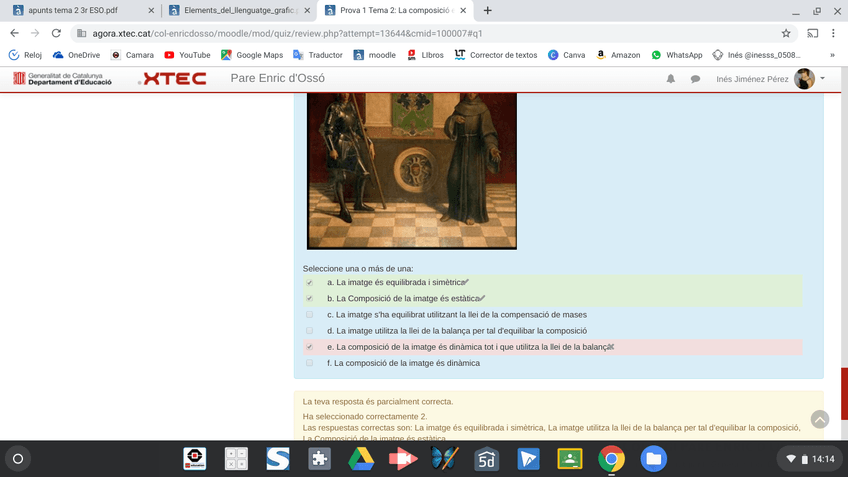Go forward in browser history
Image resolution: width=848 pixels, height=477 pixels.
click(x=35, y=33)
